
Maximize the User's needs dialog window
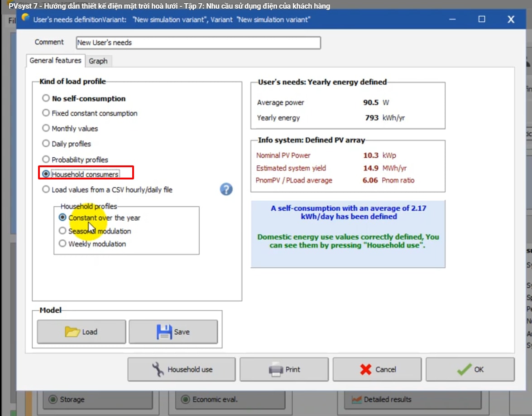(x=481, y=19)
